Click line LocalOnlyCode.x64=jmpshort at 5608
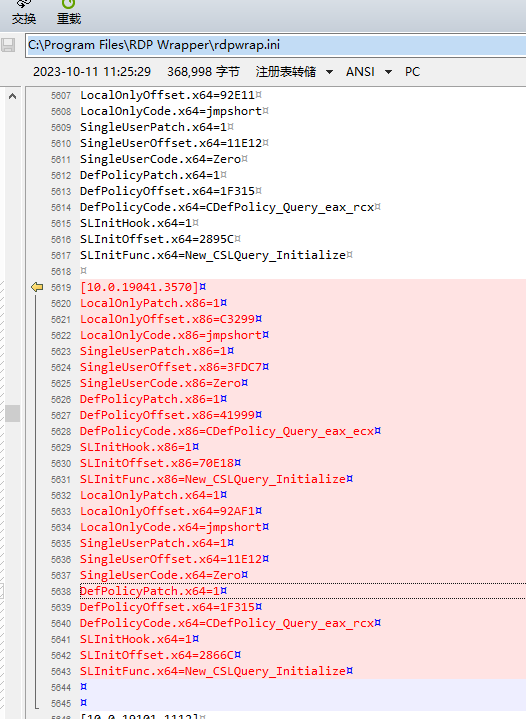526x719 pixels. [171, 111]
